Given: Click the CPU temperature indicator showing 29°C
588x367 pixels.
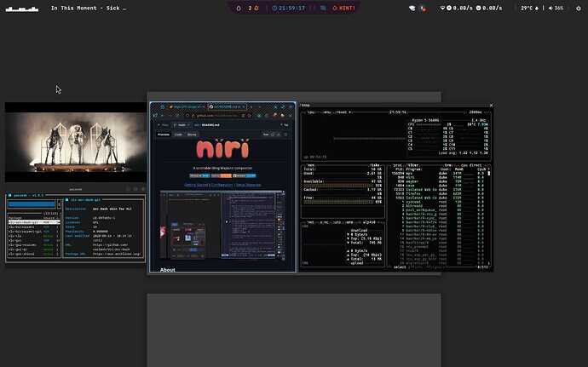Looking at the screenshot, I should (527, 8).
